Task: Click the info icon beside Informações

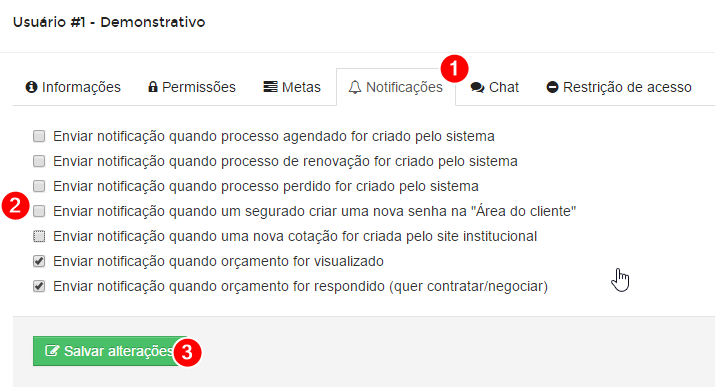Action: tap(31, 87)
